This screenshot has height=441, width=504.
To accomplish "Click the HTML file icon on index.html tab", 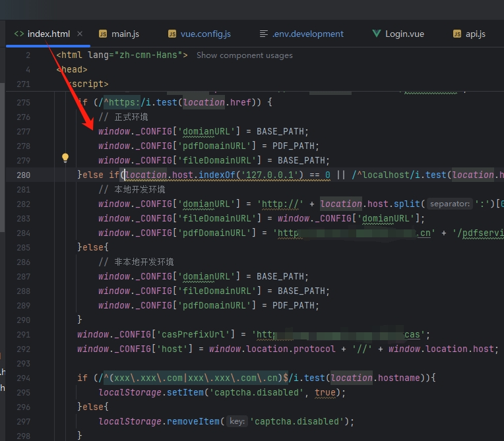I will pyautogui.click(x=18, y=34).
